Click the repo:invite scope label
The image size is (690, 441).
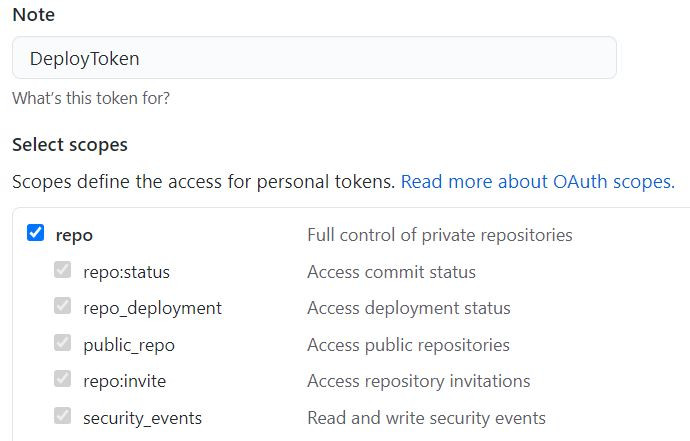tap(124, 381)
